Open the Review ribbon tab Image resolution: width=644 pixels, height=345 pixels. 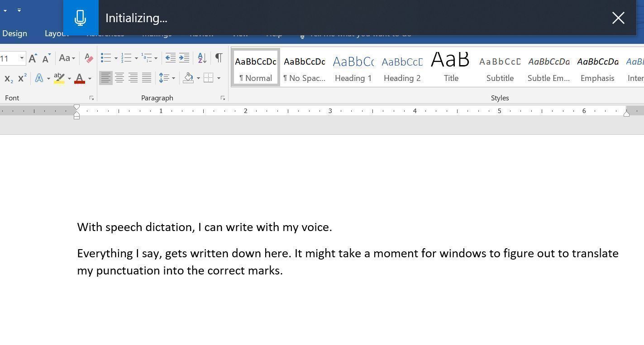(202, 33)
